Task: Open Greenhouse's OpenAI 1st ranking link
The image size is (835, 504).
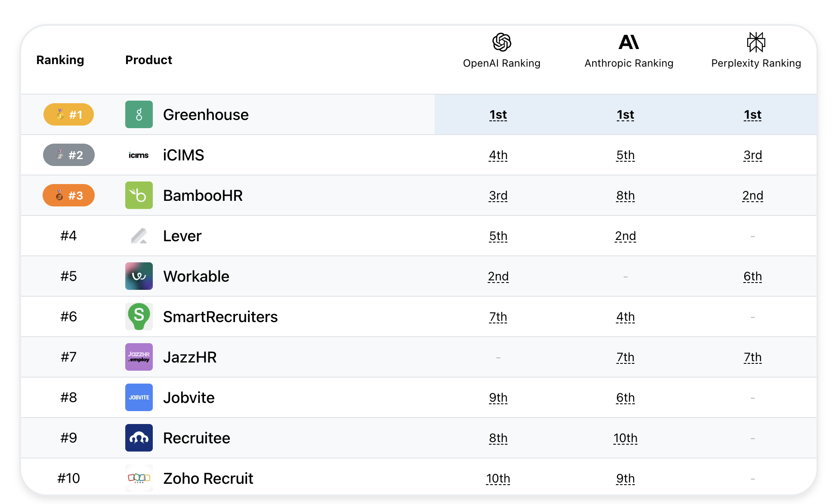Action: (498, 115)
